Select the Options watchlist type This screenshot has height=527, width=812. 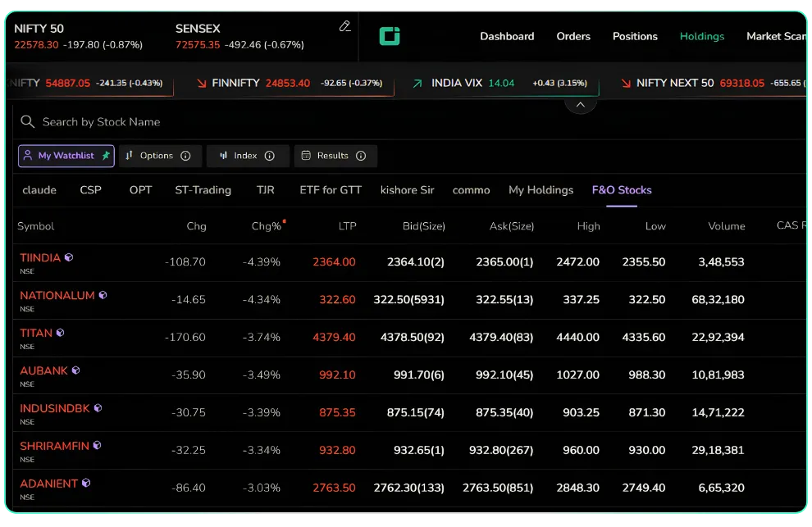pyautogui.click(x=160, y=156)
